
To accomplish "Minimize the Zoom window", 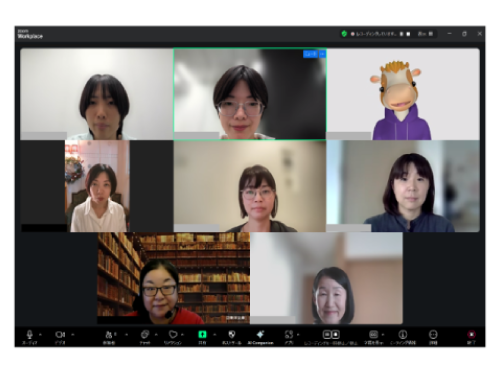I will point(450,34).
